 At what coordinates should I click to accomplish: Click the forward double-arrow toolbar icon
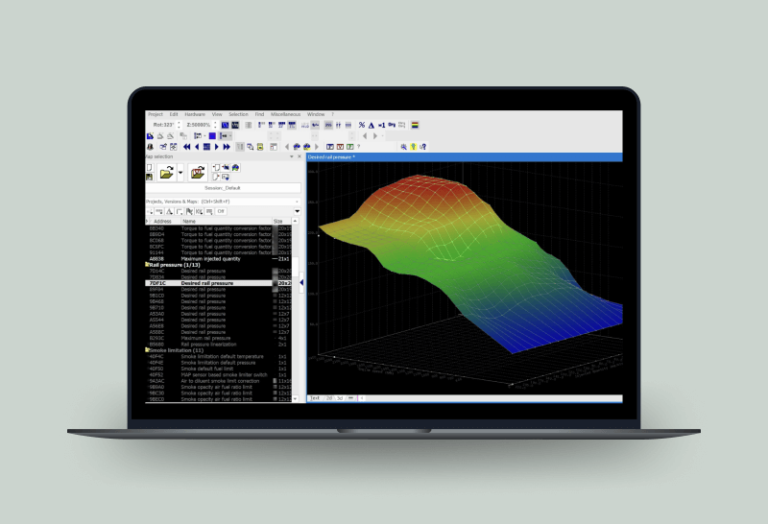coord(228,147)
